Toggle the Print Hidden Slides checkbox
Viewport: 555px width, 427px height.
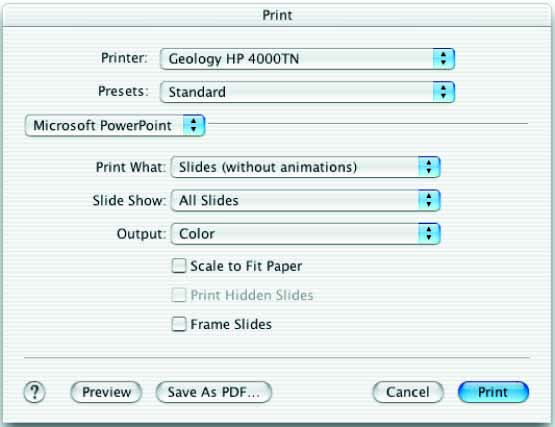point(179,295)
